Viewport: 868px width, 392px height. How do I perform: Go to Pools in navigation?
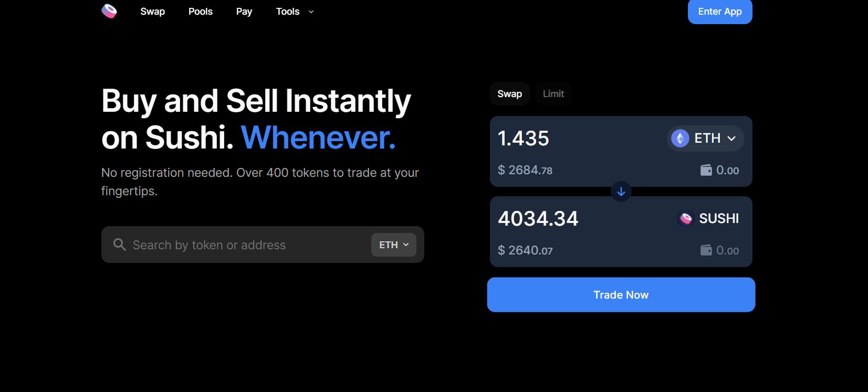(x=201, y=12)
